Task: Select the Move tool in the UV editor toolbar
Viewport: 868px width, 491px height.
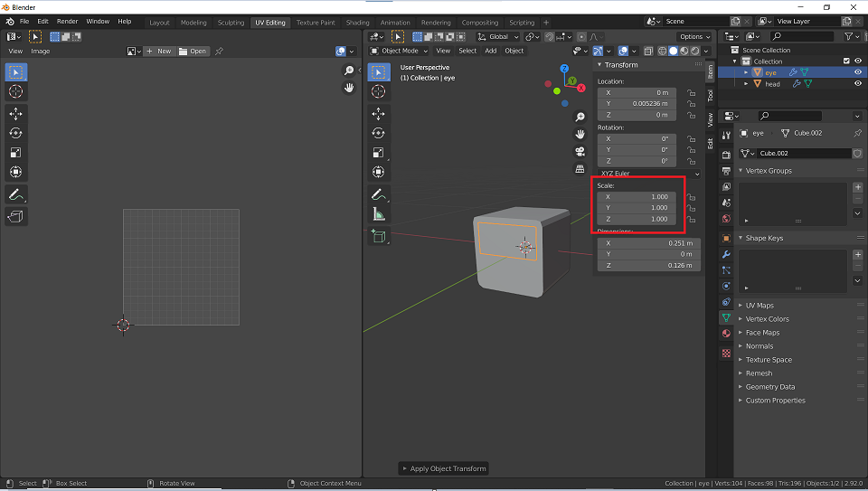Action: pyautogui.click(x=15, y=114)
